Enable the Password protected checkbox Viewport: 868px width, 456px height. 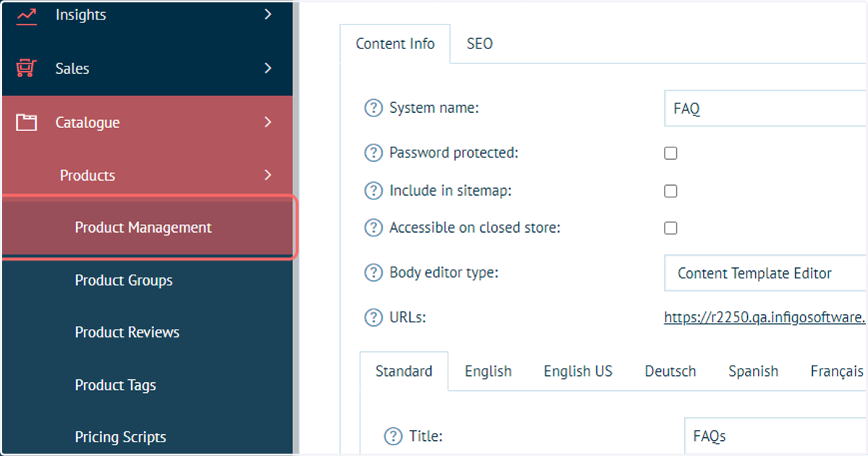(671, 153)
